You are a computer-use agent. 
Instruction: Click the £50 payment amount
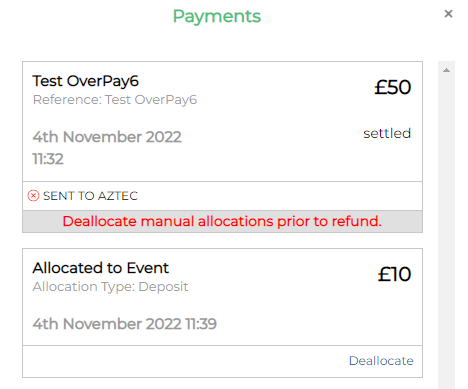(x=392, y=87)
